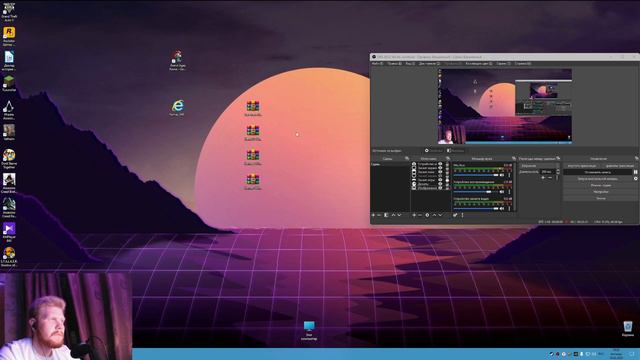Select the S.T.A.L.K.E.R. desktop shortcut
This screenshot has width=640, height=360.
(x=9, y=256)
